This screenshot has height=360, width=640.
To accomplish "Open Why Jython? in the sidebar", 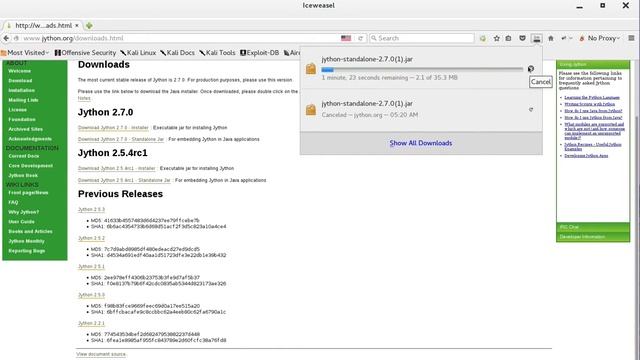I will pos(24,212).
